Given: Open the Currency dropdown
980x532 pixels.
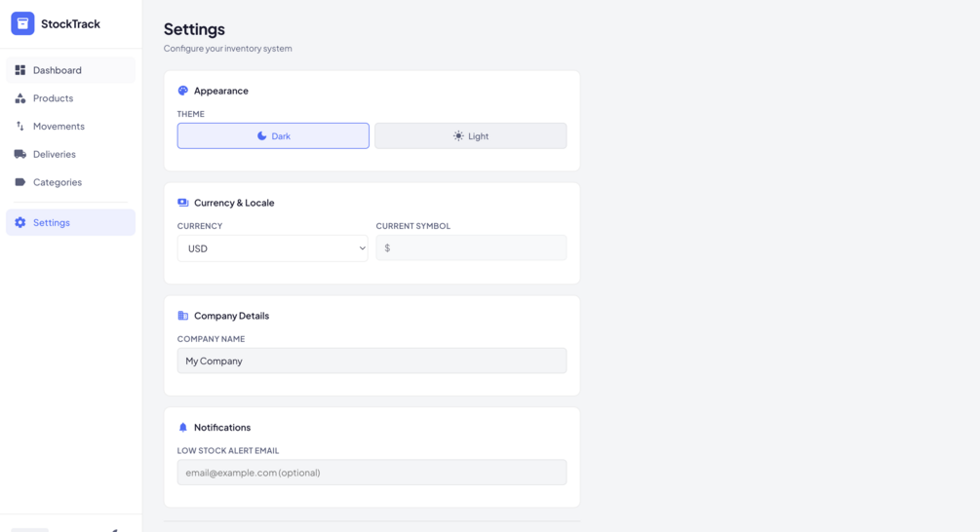Looking at the screenshot, I should pyautogui.click(x=273, y=248).
